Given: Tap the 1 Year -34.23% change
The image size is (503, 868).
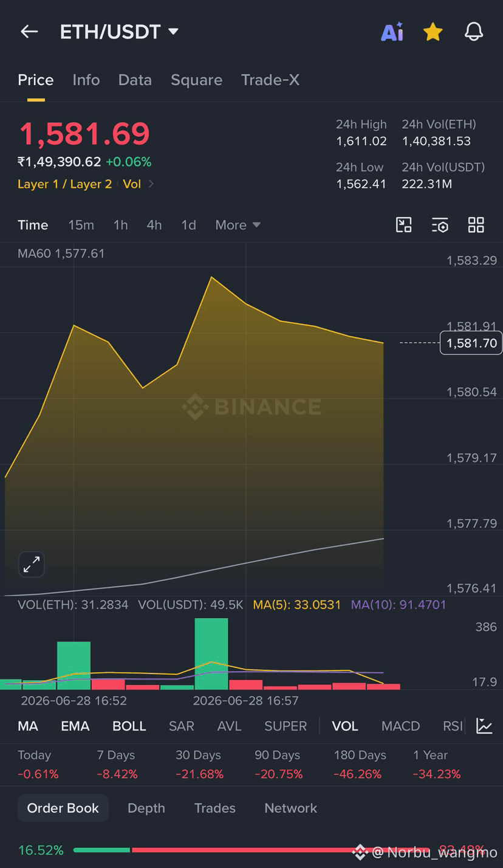Looking at the screenshot, I should pyautogui.click(x=437, y=774).
